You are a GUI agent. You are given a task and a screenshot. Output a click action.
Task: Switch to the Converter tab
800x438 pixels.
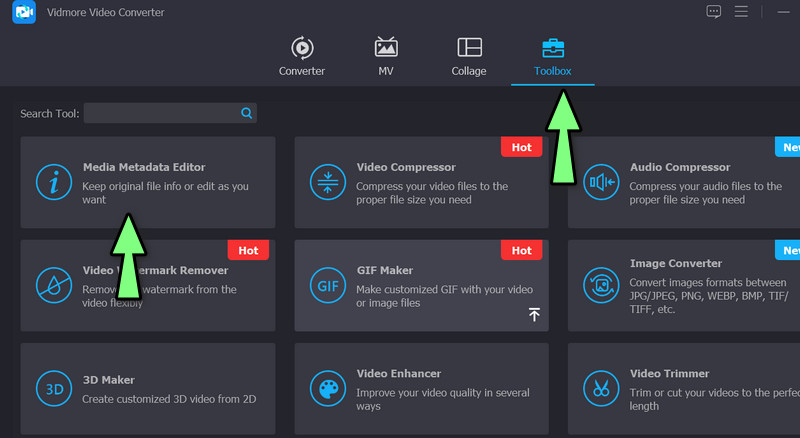tap(301, 57)
